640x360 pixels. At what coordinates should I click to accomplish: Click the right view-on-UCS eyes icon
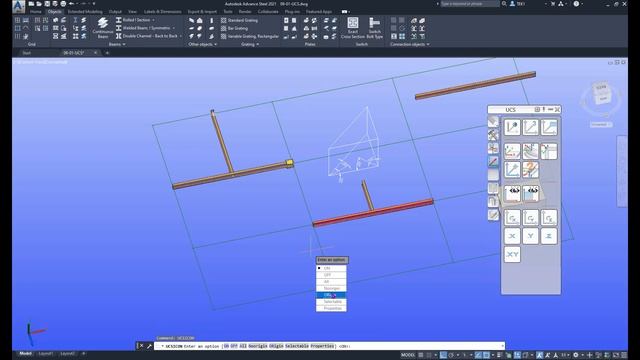click(531, 193)
